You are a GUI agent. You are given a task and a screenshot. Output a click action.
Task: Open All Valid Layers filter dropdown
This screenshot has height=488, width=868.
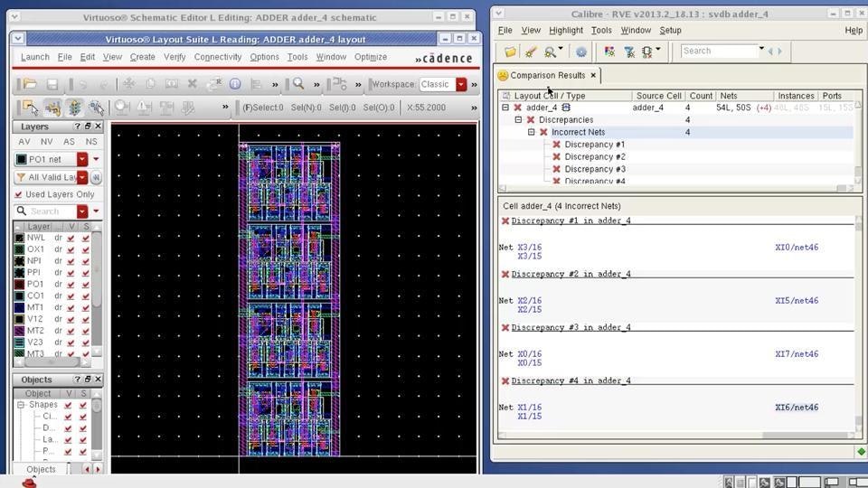click(82, 178)
